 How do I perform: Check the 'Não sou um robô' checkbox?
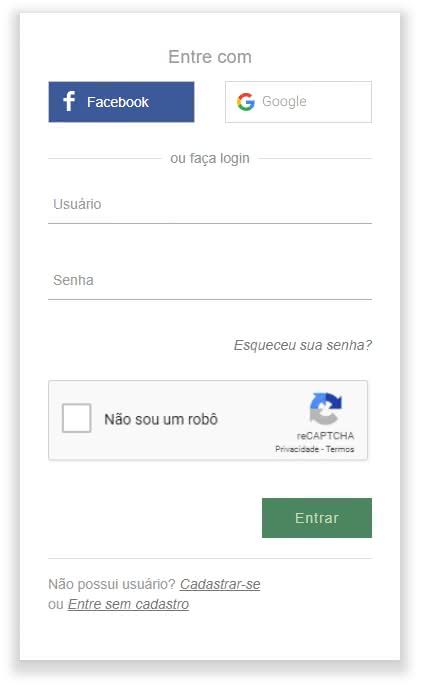click(x=77, y=418)
